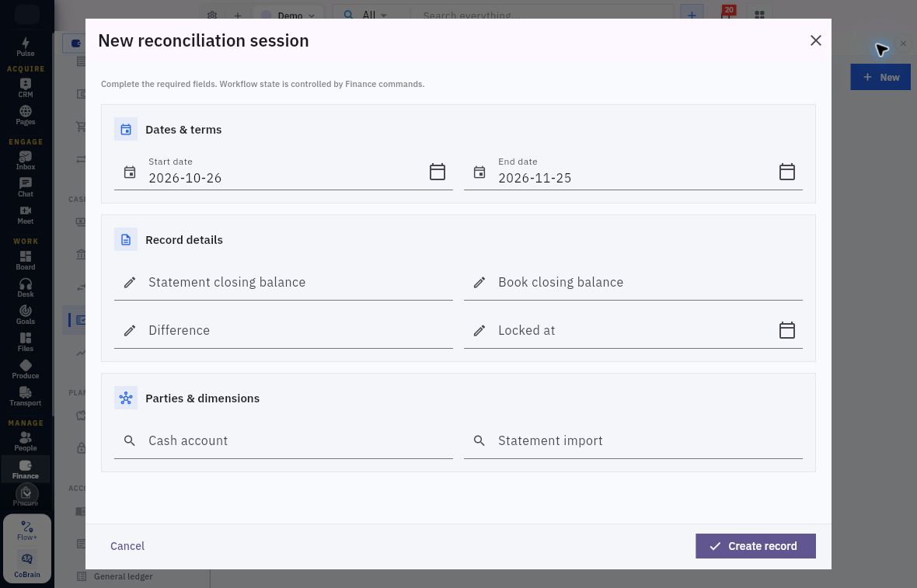Viewport: 917px width, 588px height.
Task: Open the Produce module
Action: pyautogui.click(x=25, y=369)
